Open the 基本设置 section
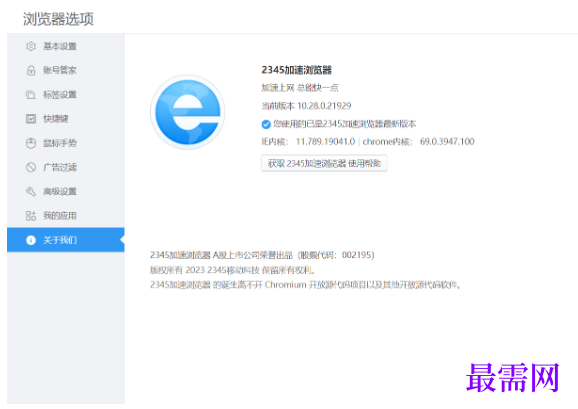Viewport: 578px width, 409px height. 66,46
